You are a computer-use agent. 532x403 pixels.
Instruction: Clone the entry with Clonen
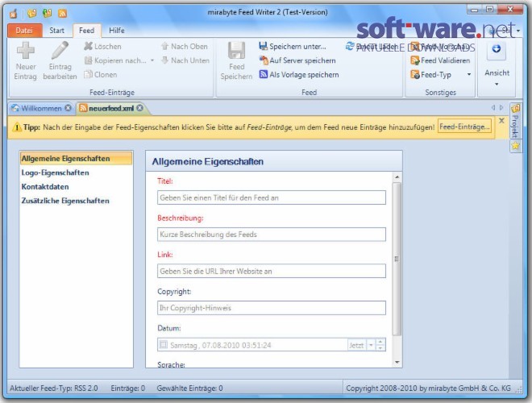coord(101,75)
